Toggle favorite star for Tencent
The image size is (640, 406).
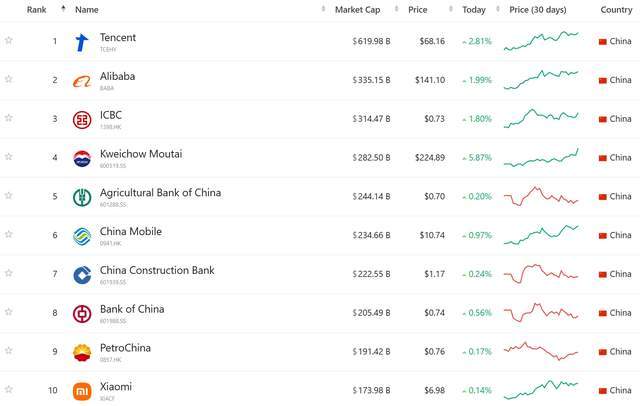coord(9,40)
